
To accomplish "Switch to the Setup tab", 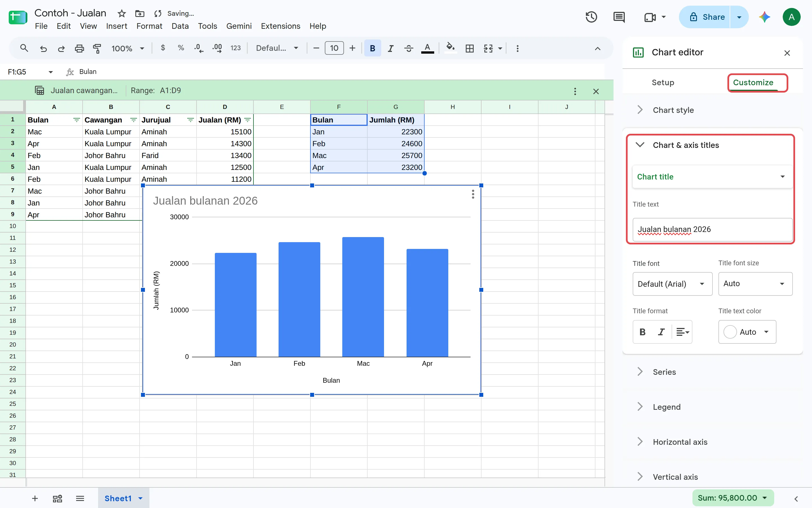I will pyautogui.click(x=663, y=83).
